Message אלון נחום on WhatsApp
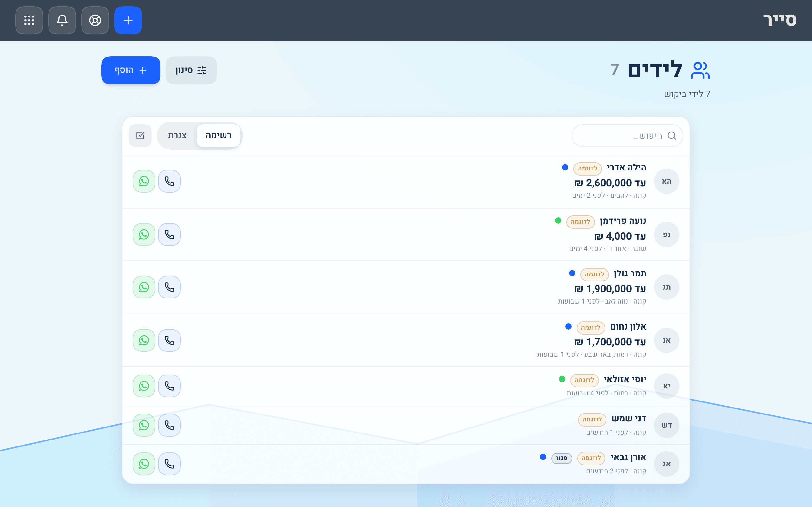 tap(144, 340)
